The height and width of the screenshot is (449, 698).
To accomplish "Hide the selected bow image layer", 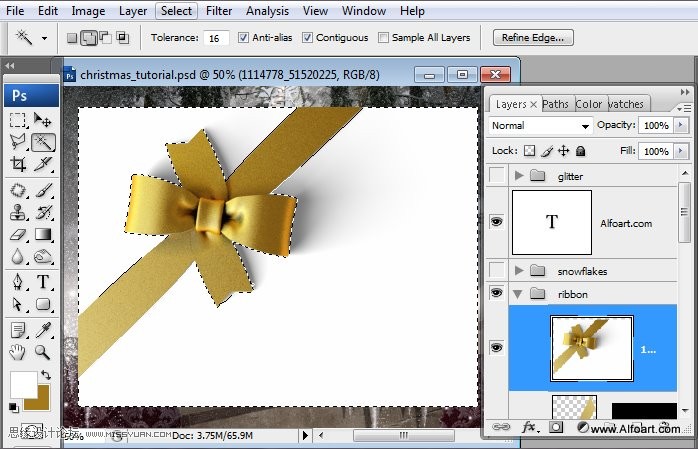I will pyautogui.click(x=496, y=347).
